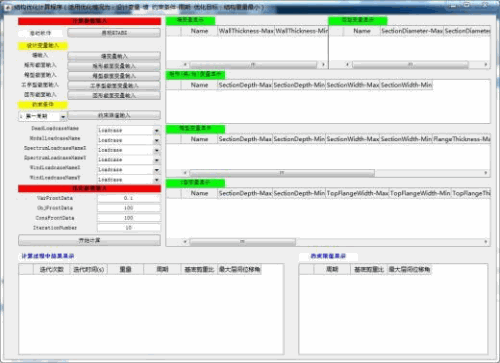Viewport: 500px width, 363px height.
Task: Click the VarFrontData input field
Action: [x=129, y=198]
